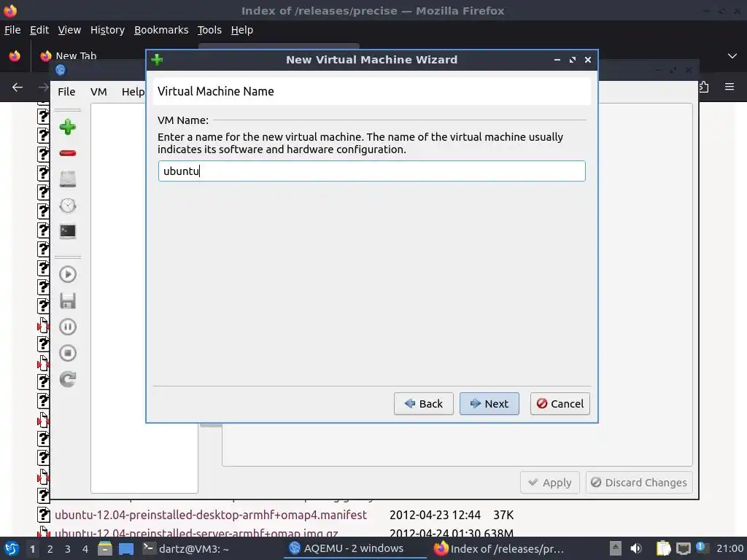
Task: Cancel the New Virtual Machine Wizard
Action: [560, 403]
